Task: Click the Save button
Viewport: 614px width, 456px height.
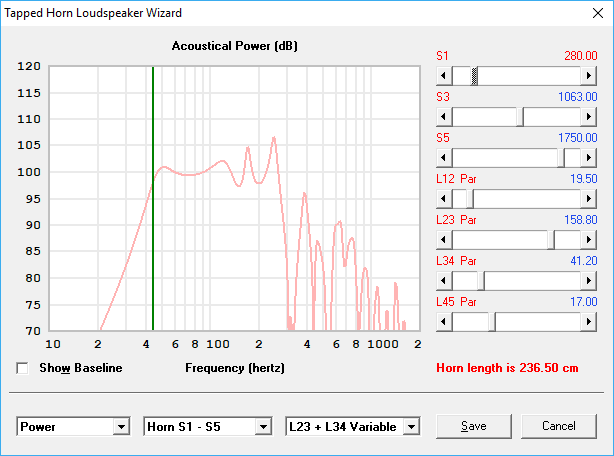Action: click(x=474, y=426)
